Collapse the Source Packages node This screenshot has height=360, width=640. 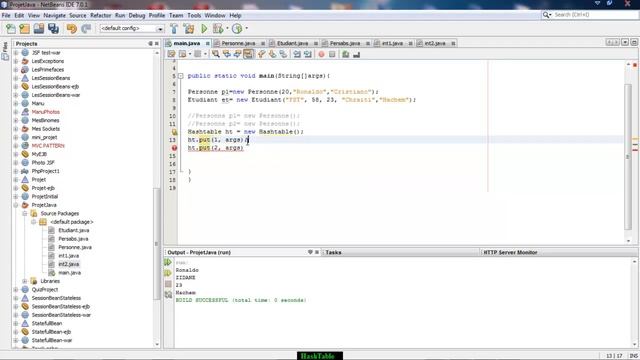24,213
